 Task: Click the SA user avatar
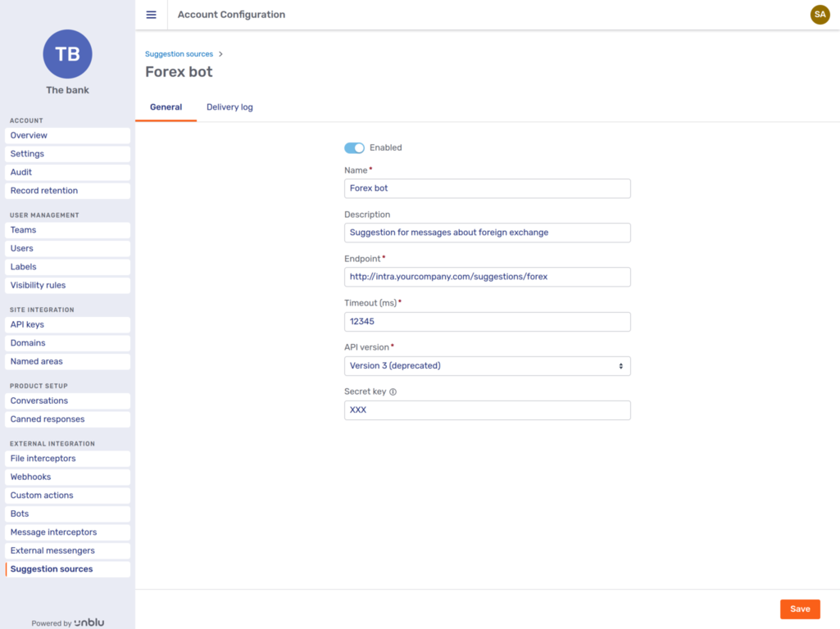(x=820, y=14)
